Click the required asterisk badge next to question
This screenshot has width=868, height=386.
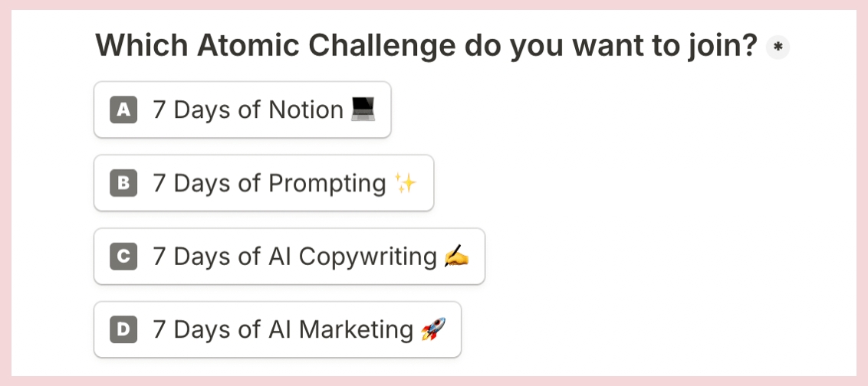778,48
